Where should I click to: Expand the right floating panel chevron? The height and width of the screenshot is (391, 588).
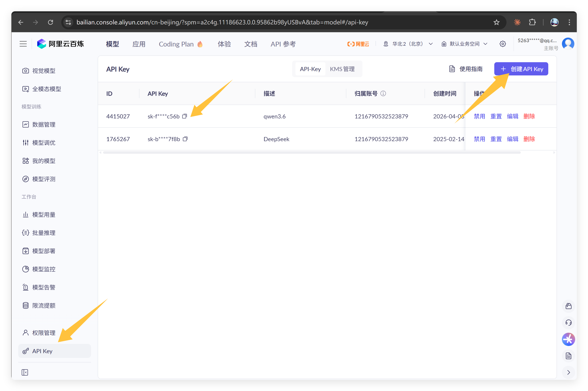568,372
